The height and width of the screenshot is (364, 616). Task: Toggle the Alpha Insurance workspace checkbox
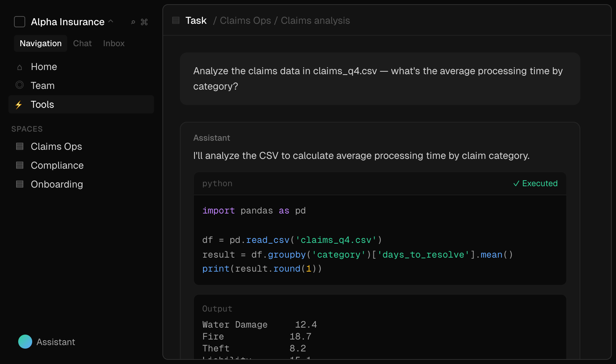tap(19, 22)
